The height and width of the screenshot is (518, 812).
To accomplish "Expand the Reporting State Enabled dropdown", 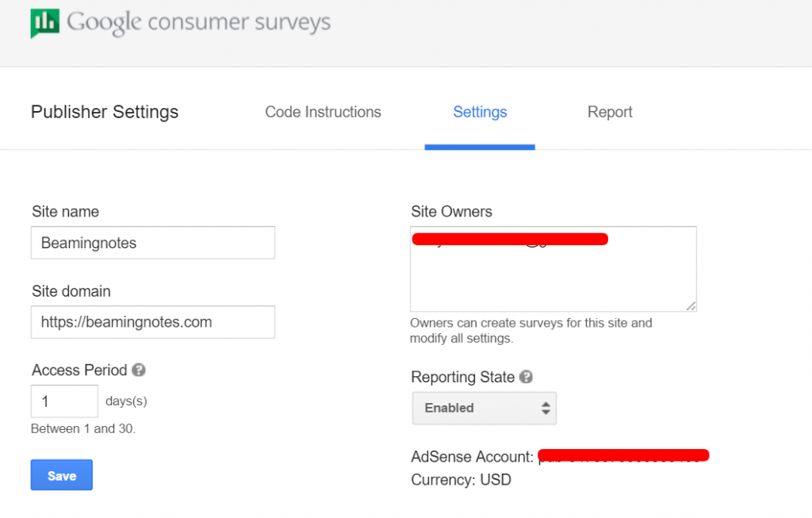I will click(485, 409).
